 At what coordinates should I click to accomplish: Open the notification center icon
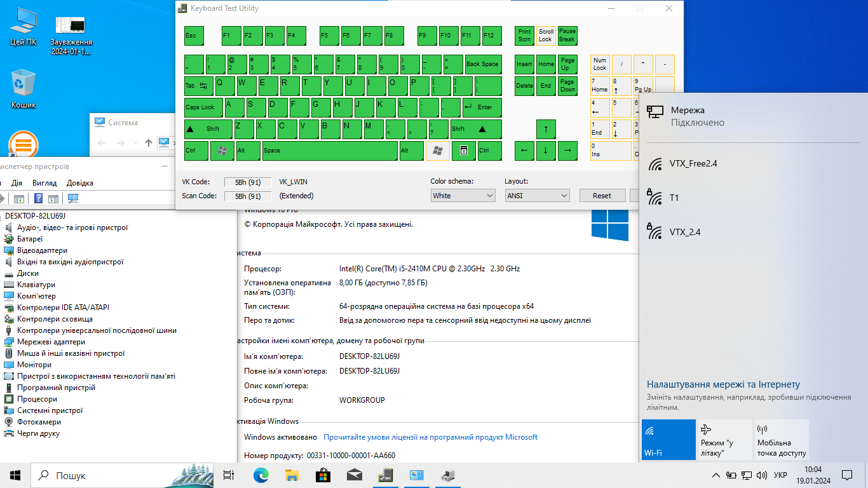coord(847,475)
